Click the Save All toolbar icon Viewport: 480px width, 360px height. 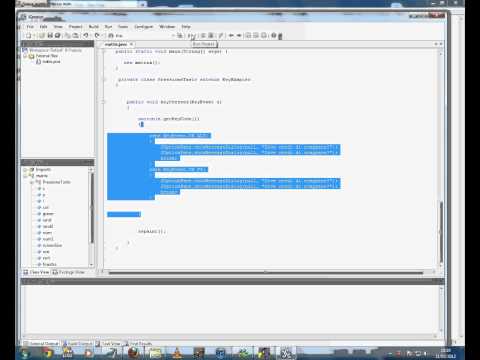pyautogui.click(x=57, y=35)
